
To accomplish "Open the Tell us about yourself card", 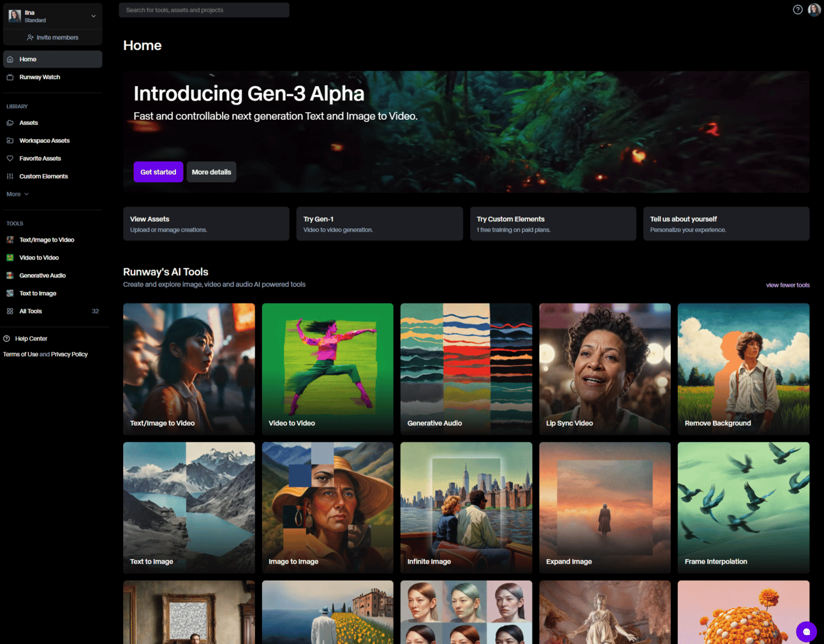I will point(726,224).
